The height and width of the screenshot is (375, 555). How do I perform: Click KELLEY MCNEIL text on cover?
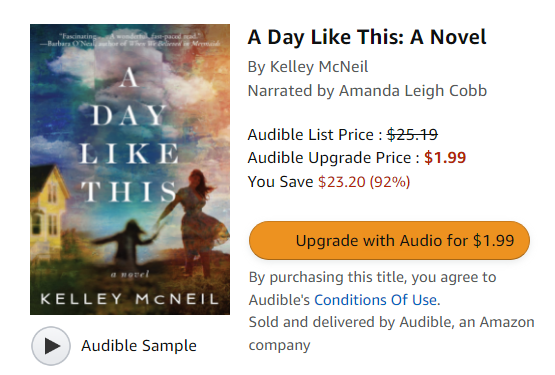tap(130, 299)
